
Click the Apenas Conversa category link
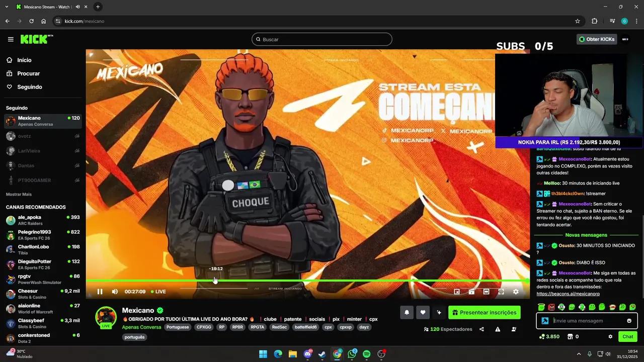click(x=141, y=327)
